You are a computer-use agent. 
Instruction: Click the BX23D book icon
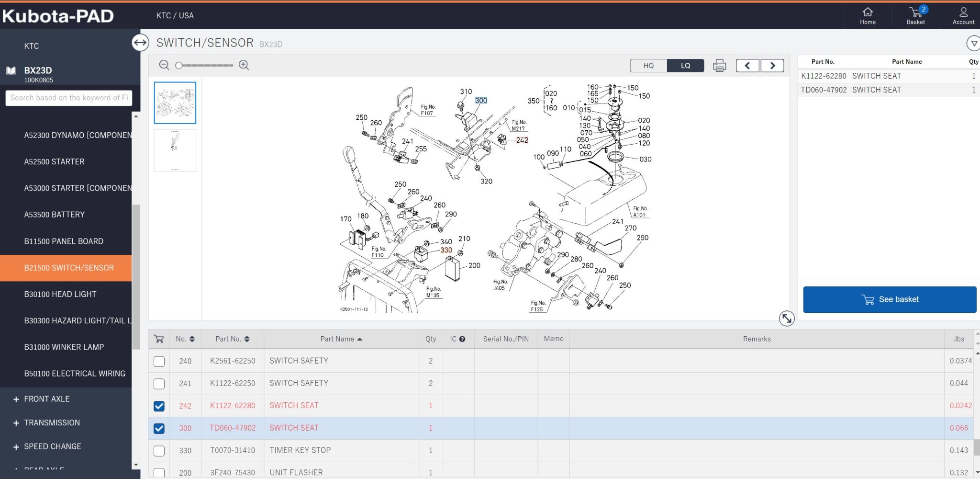pyautogui.click(x=11, y=71)
